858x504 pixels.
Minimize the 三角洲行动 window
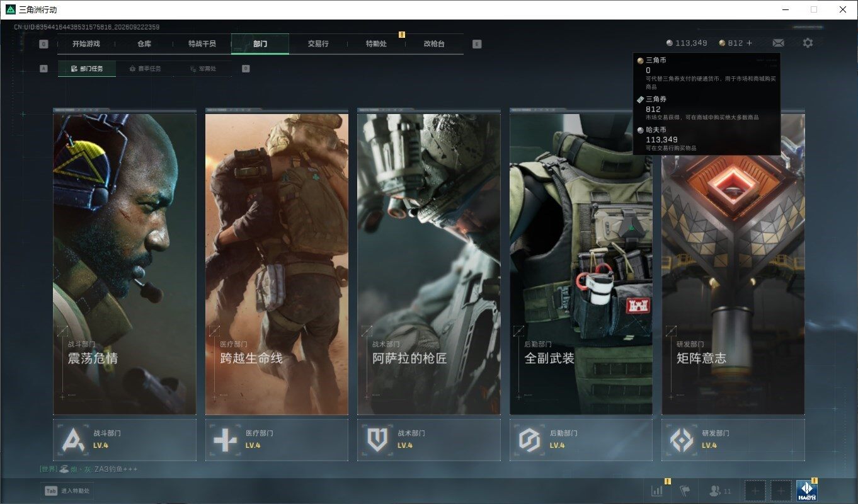click(785, 9)
